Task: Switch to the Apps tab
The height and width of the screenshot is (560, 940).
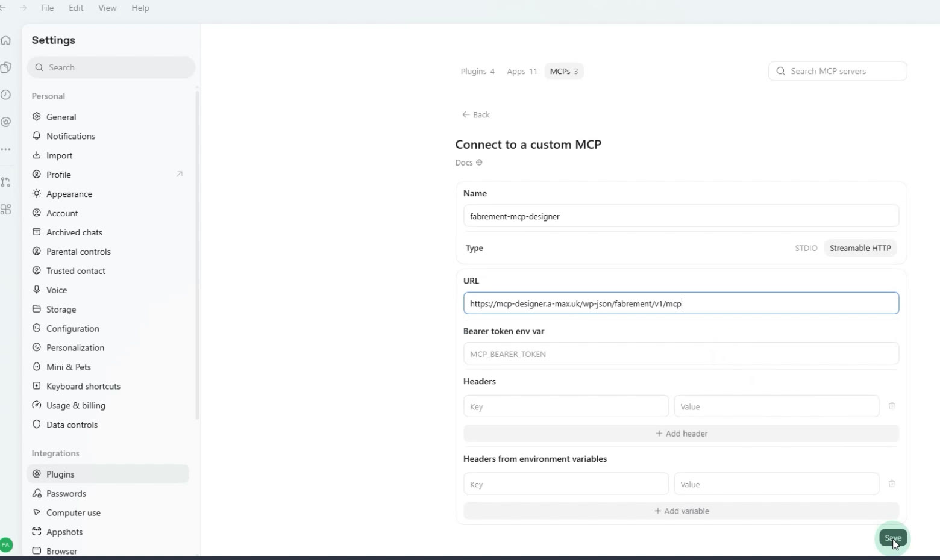Action: 522,71
